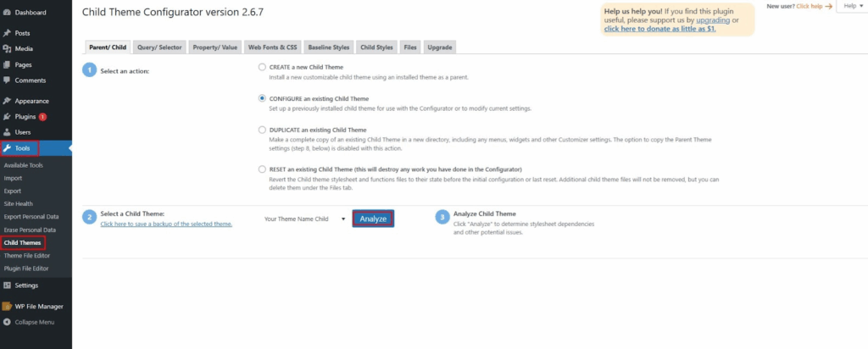
Task: Switch to the Files tab
Action: tap(410, 47)
